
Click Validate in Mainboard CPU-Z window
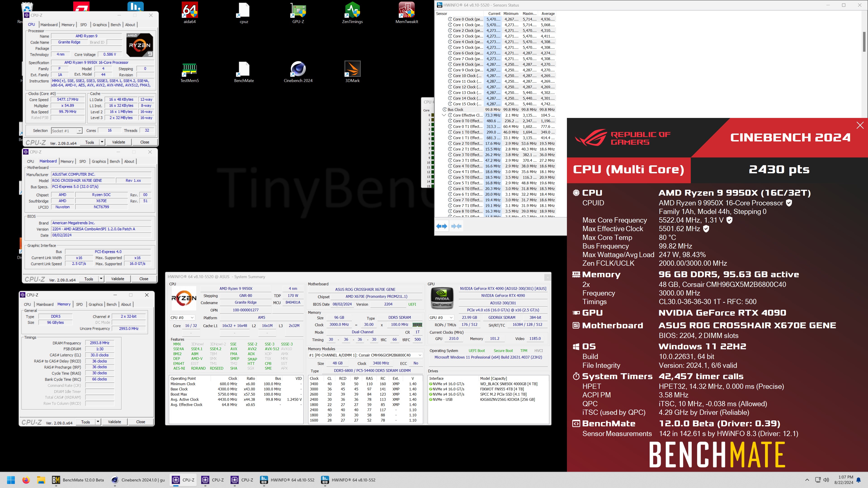click(118, 279)
